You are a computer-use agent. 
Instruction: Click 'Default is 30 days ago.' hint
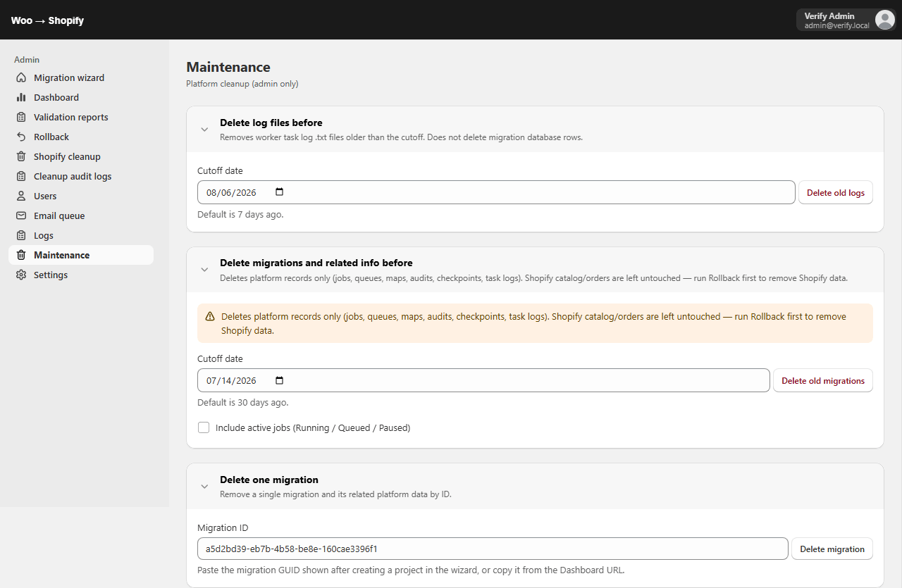click(243, 403)
